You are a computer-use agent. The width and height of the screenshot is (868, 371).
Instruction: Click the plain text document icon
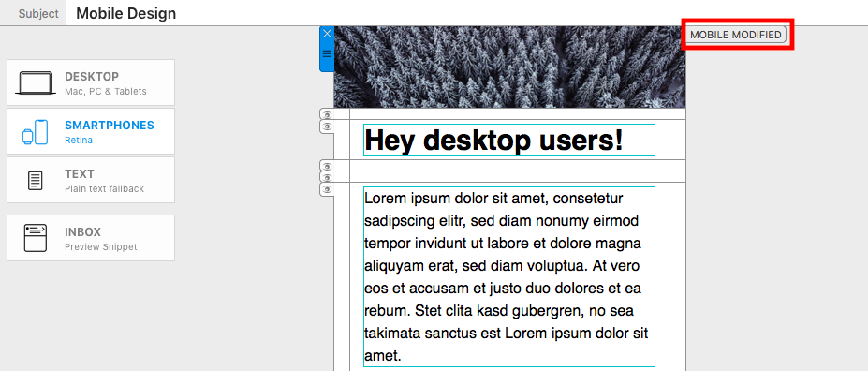click(x=36, y=181)
